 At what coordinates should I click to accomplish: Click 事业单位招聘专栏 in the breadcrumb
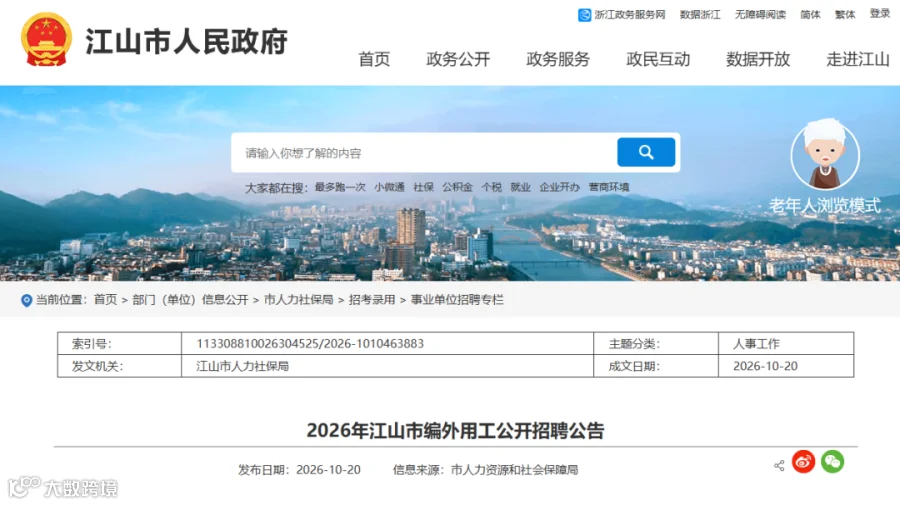(x=457, y=300)
